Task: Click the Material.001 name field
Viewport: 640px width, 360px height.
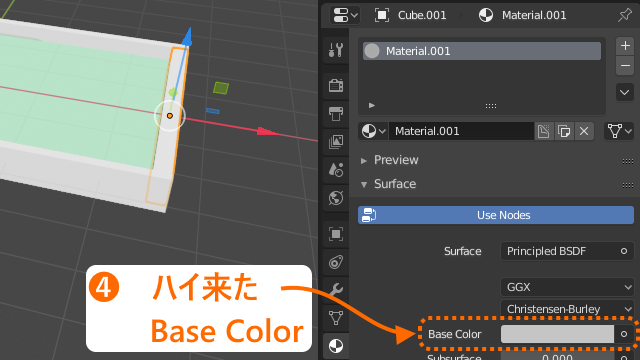Action: [461, 131]
